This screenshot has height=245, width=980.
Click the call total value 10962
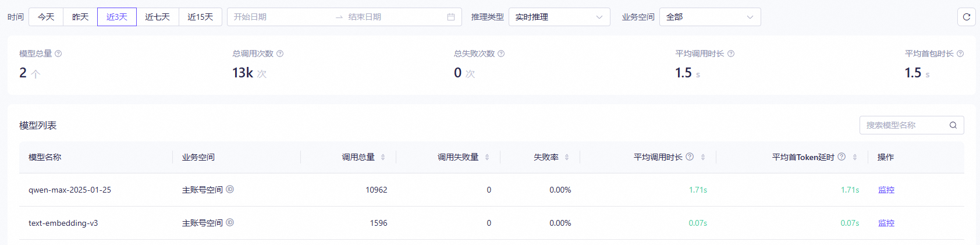click(377, 190)
